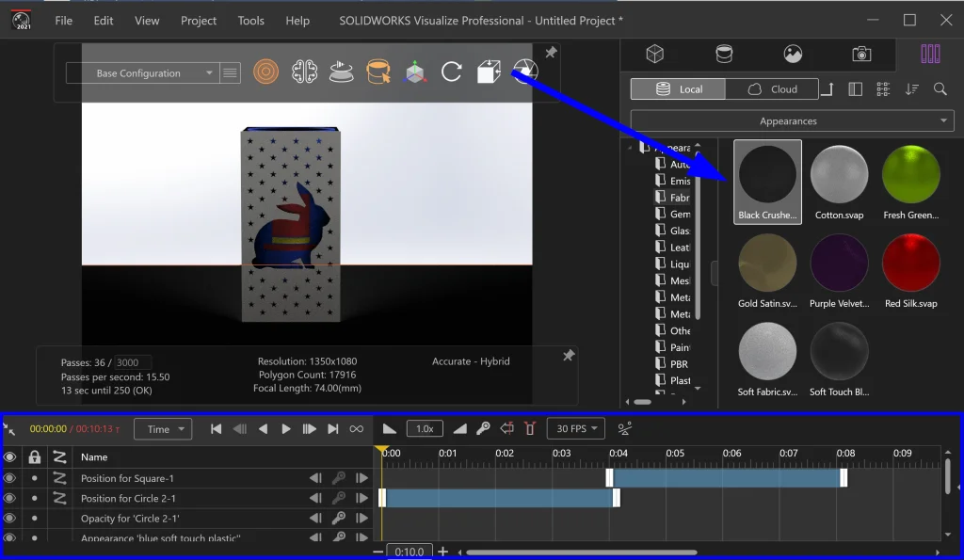
Task: Click the sort order icon in library
Action: tap(911, 89)
